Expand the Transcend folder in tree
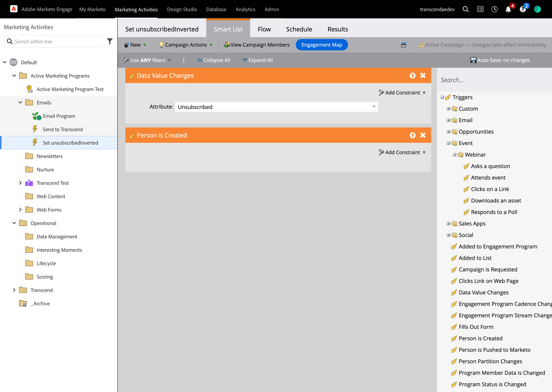This screenshot has height=392, width=552. coord(14,290)
